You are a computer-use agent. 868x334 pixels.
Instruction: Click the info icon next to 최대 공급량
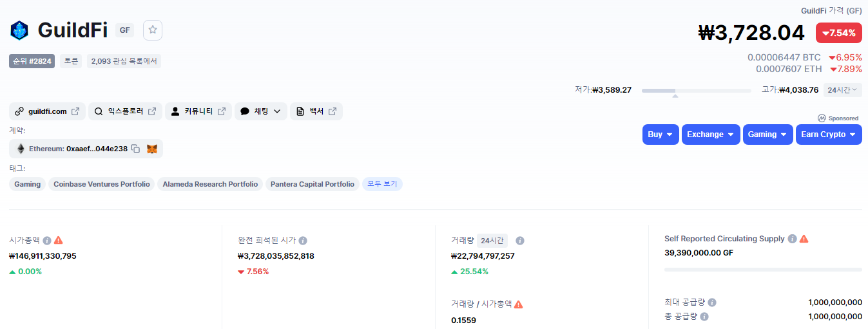pyautogui.click(x=712, y=302)
